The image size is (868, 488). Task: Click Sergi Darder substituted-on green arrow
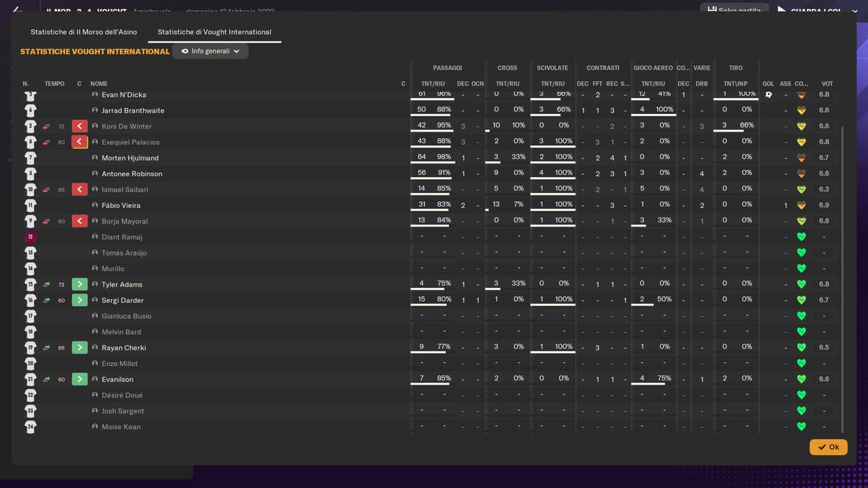click(79, 300)
